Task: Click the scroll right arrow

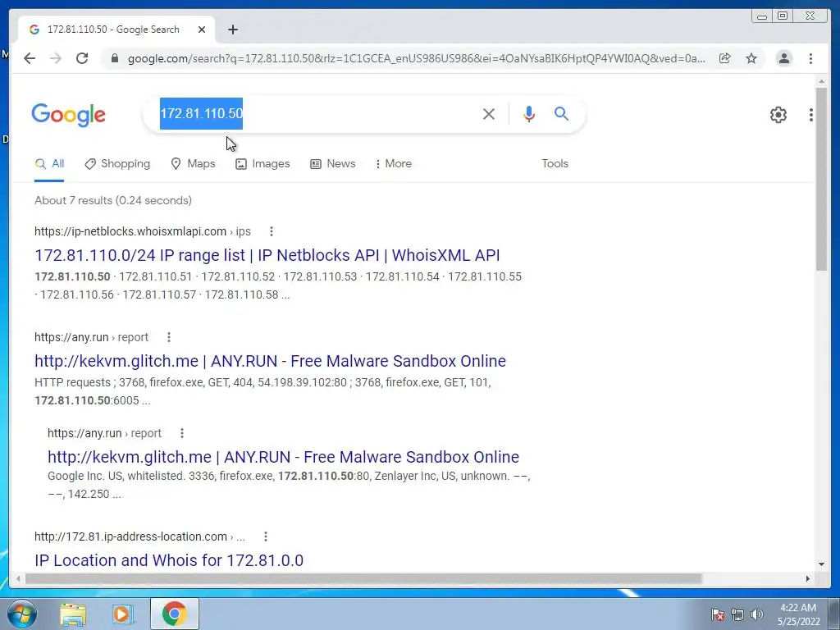Action: coord(808,578)
